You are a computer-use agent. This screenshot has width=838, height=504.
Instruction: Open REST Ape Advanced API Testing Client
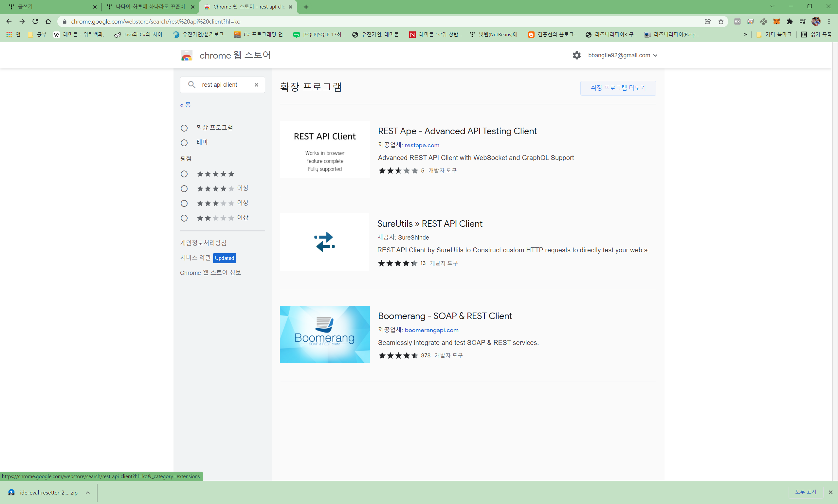click(x=457, y=131)
